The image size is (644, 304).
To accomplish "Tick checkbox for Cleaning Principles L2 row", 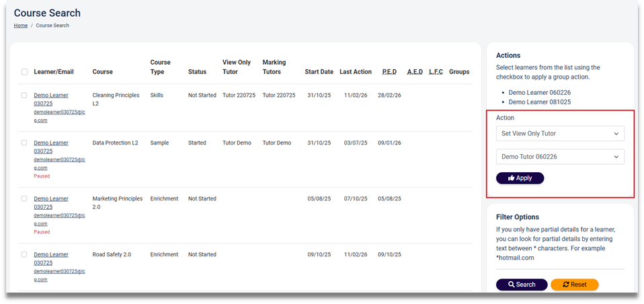I will (x=24, y=96).
